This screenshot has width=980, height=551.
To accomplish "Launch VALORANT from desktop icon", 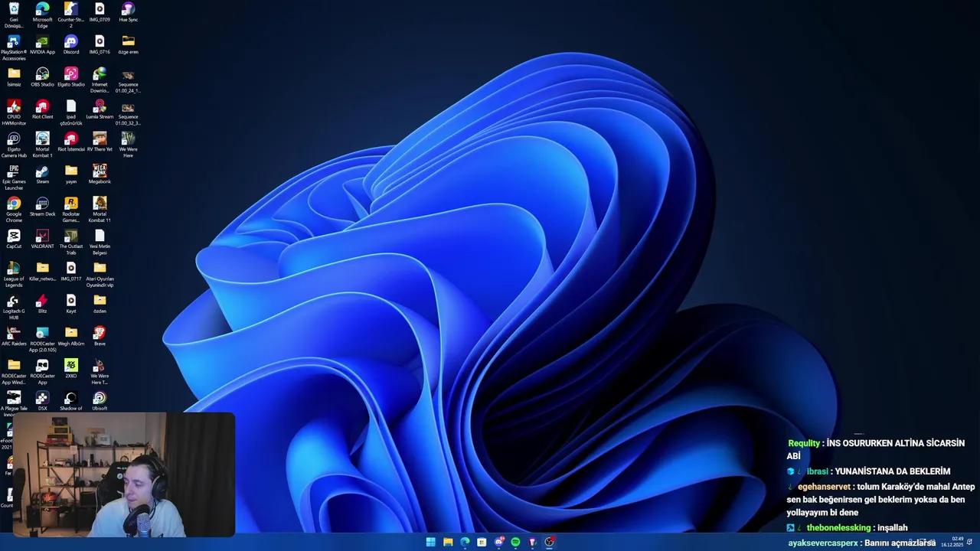I will (42, 236).
